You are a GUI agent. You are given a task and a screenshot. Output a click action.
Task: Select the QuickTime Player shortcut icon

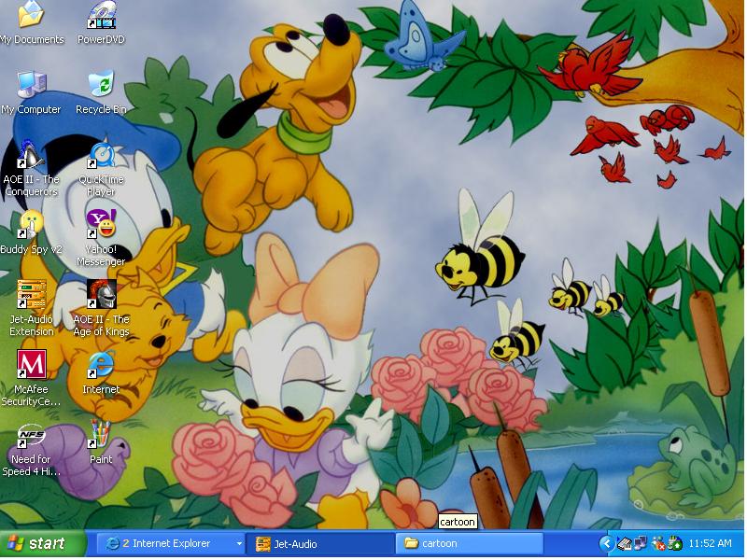pyautogui.click(x=101, y=169)
